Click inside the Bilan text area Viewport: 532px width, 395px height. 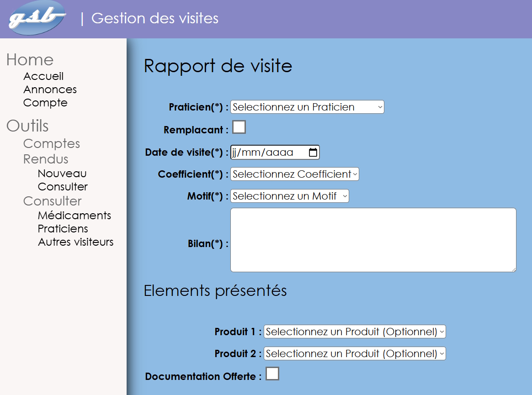373,240
